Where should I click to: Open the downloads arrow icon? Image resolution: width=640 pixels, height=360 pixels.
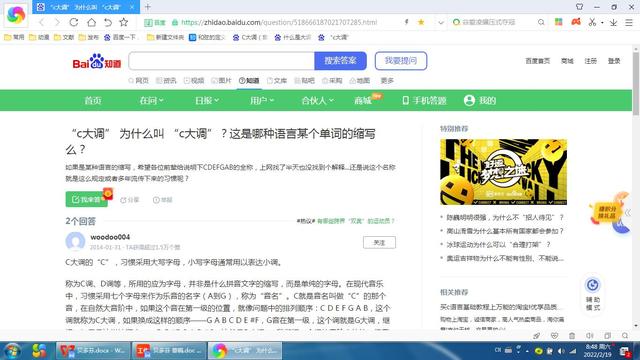pyautogui.click(x=613, y=23)
